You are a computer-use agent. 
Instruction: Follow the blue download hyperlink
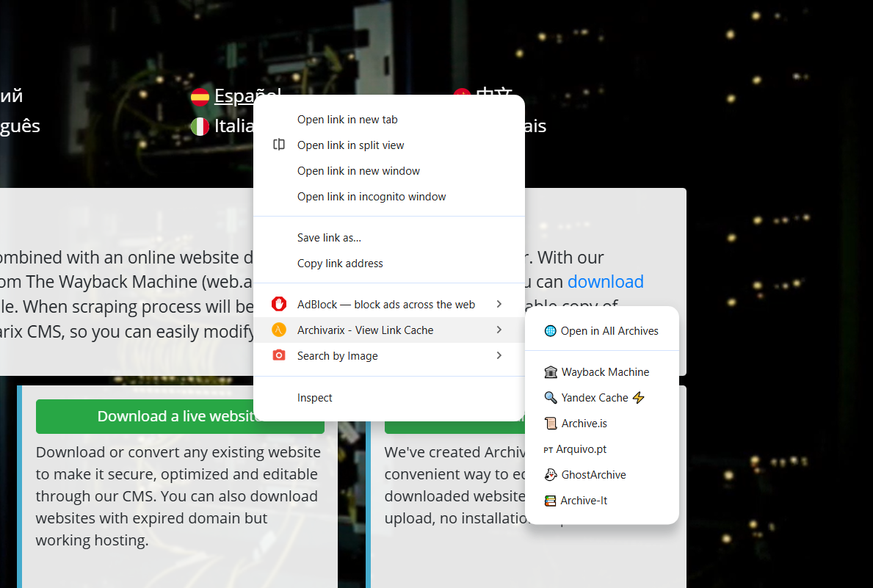click(605, 282)
